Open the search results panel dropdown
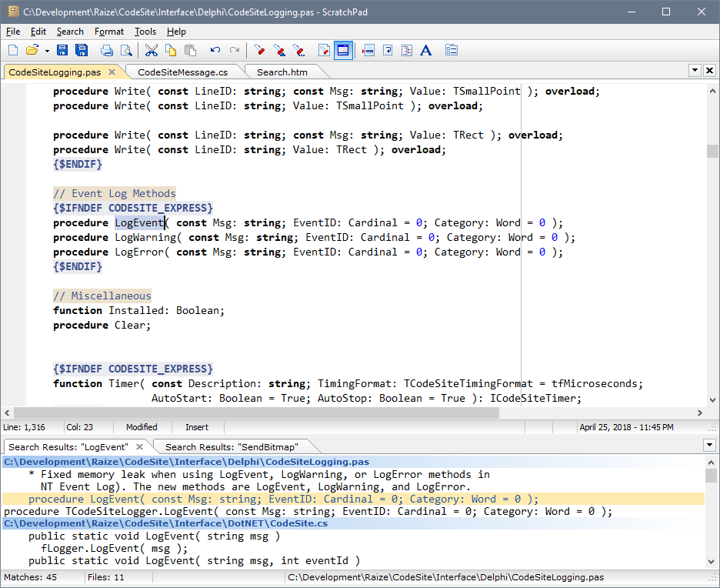 (x=708, y=446)
